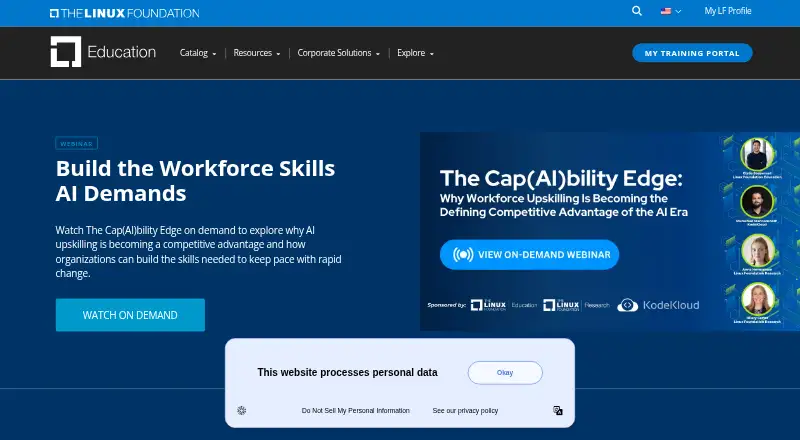Open My LF Profile link
Image resolution: width=800 pixels, height=440 pixels.
pyautogui.click(x=728, y=11)
